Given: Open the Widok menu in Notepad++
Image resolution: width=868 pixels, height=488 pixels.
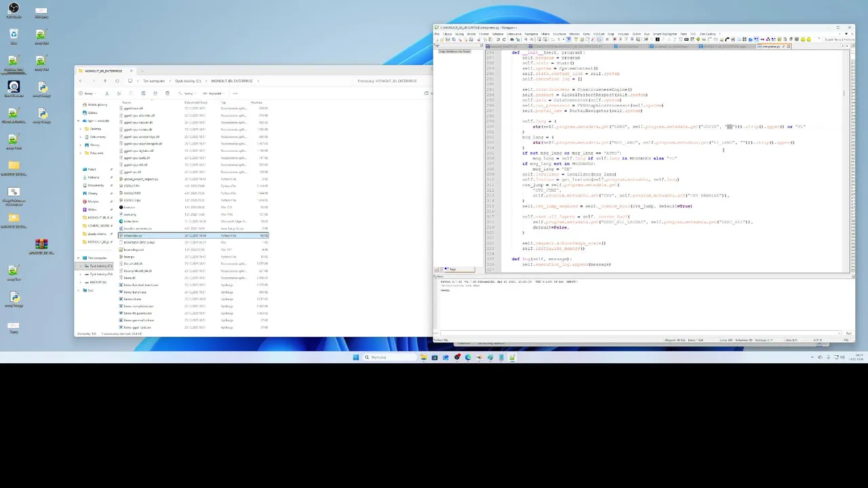Looking at the screenshot, I should tap(471, 34).
